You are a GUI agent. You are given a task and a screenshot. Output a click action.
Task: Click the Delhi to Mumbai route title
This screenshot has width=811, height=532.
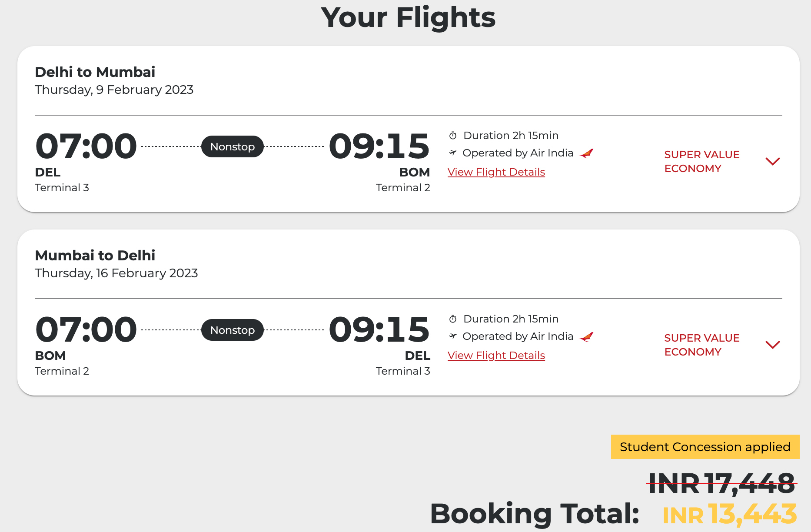click(95, 72)
